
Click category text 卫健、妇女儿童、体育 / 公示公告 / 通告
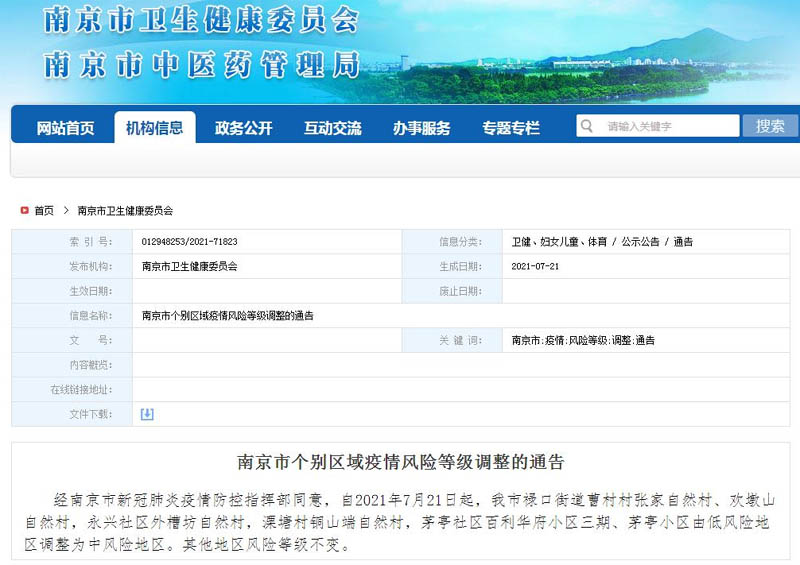pos(602,241)
